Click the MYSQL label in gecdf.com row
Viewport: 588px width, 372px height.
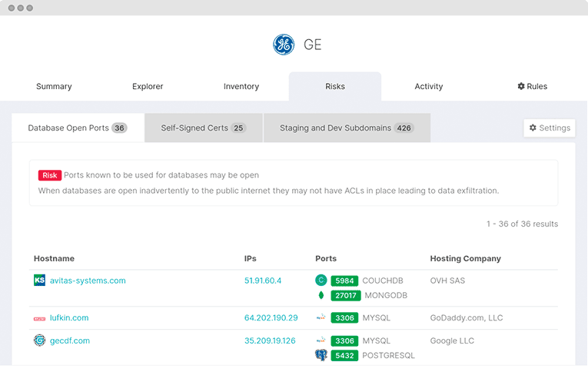pos(376,341)
